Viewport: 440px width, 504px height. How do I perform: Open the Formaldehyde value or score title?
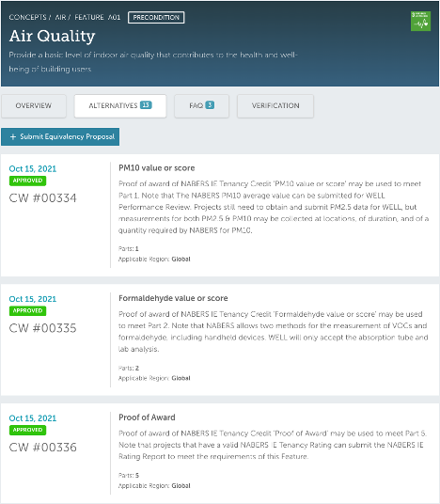(173, 298)
